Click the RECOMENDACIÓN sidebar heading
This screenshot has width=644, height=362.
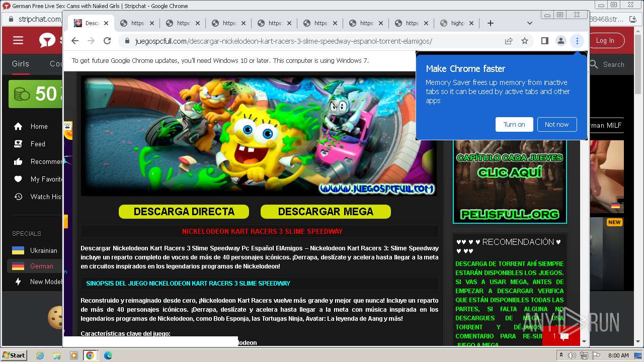click(x=509, y=246)
